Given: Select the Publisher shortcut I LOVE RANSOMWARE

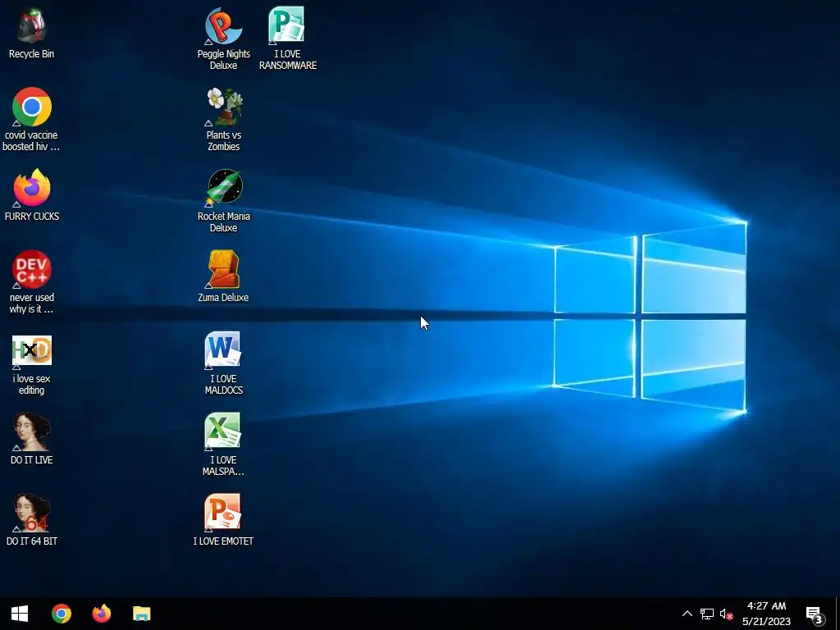Looking at the screenshot, I should point(288,39).
